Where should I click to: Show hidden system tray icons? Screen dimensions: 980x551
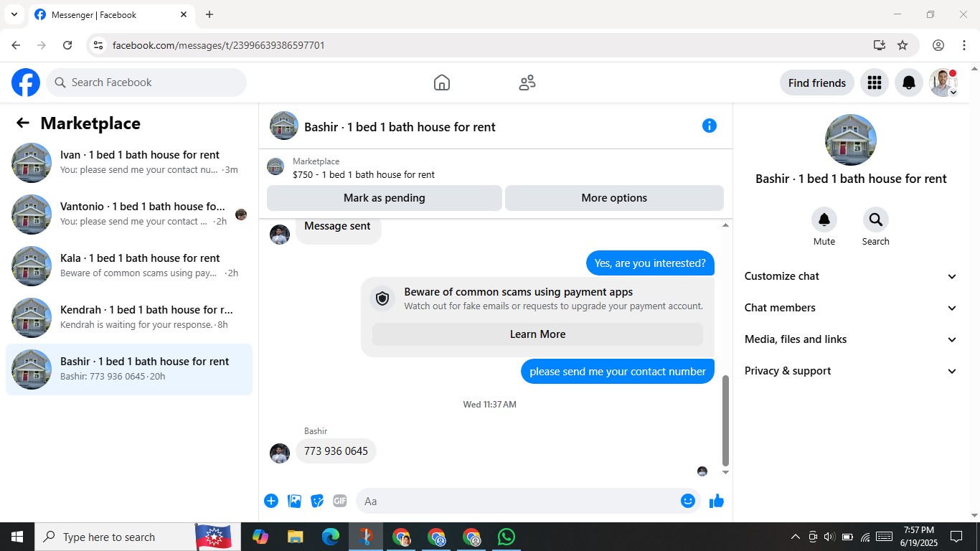795,537
